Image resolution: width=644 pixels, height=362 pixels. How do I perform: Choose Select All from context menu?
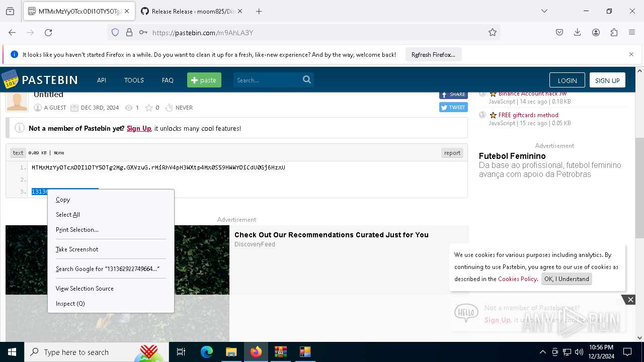tap(111, 215)
